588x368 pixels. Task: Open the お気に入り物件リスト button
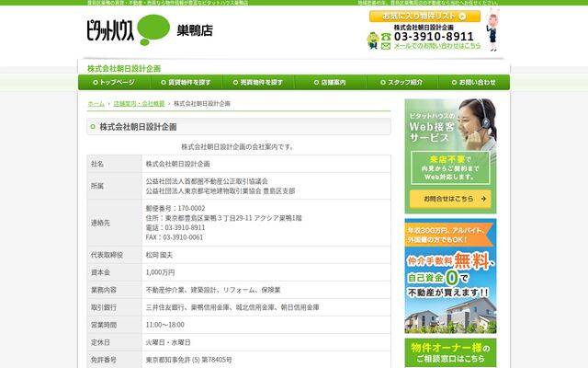point(424,17)
